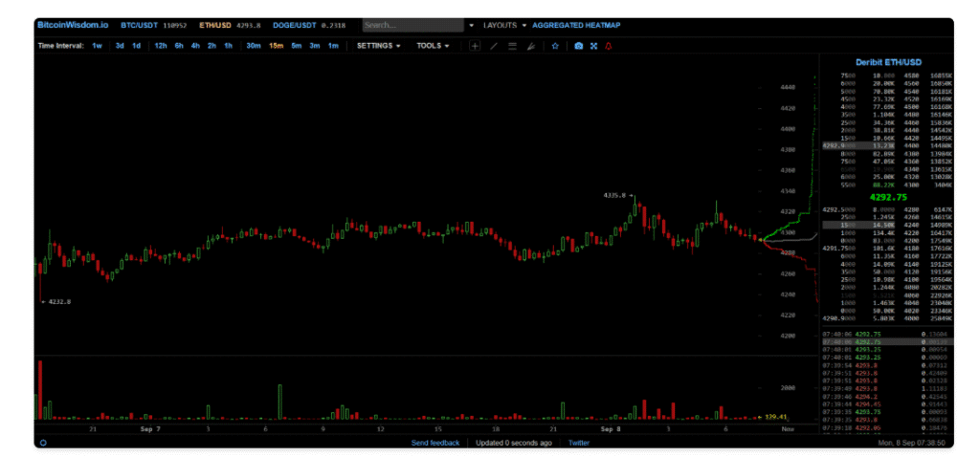
Task: Select the 1h time interval
Action: [x=228, y=46]
